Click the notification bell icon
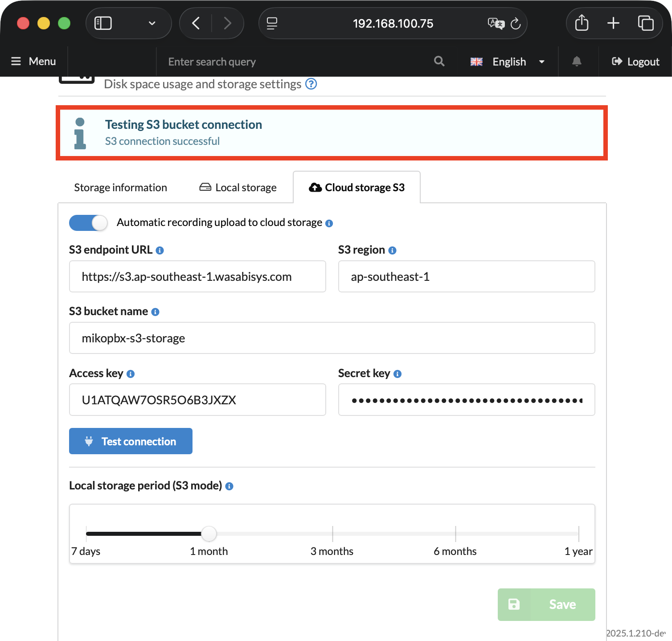This screenshot has height=641, width=672. [x=577, y=62]
